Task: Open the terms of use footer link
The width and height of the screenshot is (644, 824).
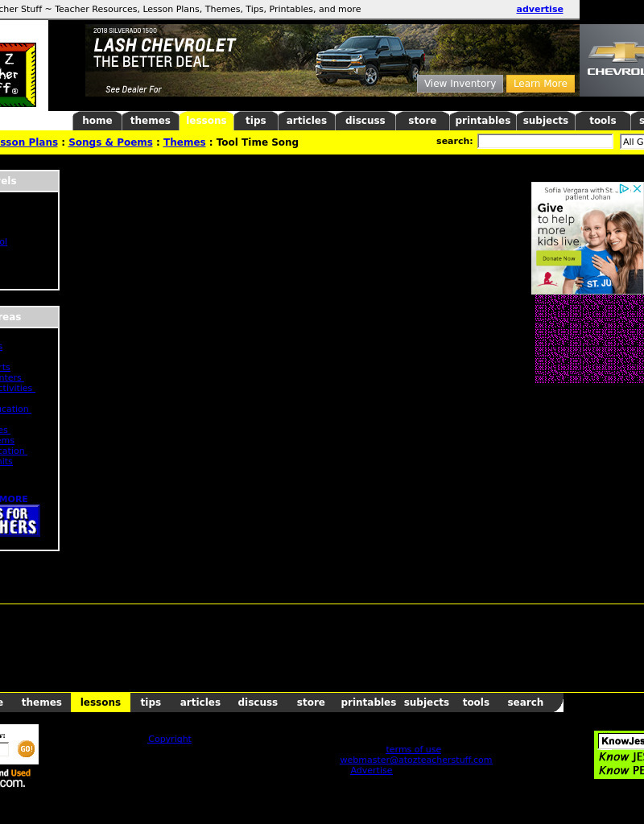Action: 413,750
